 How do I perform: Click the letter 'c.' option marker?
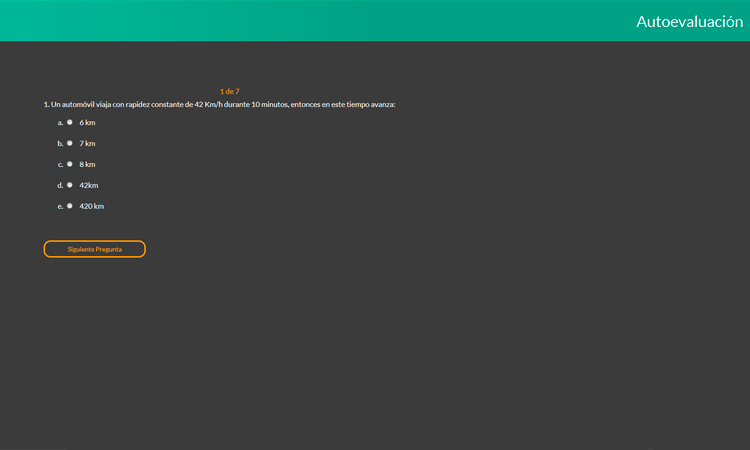pos(60,165)
